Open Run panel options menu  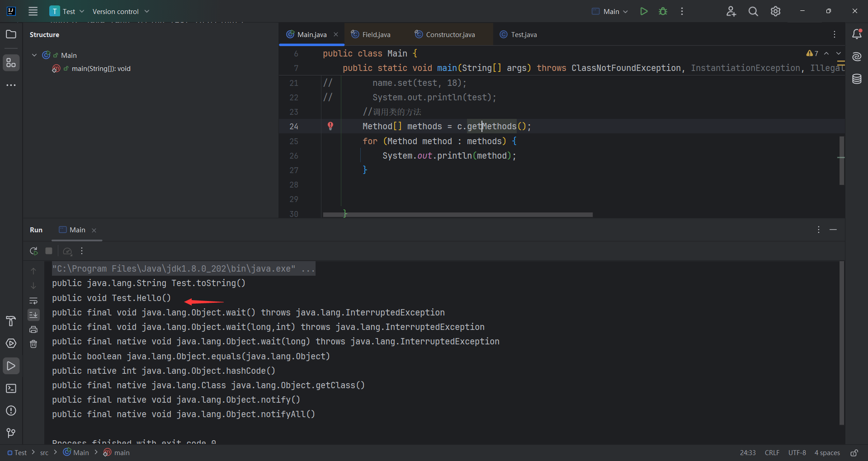coord(818,230)
